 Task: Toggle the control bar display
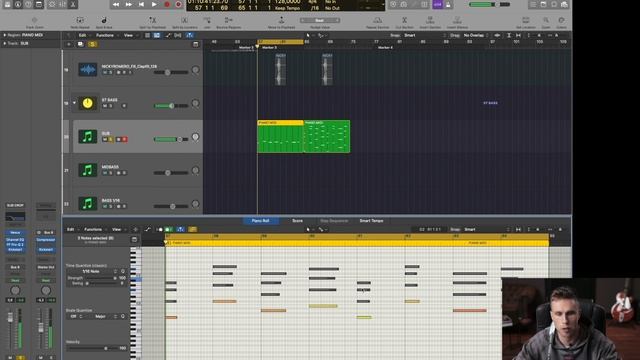39,4
